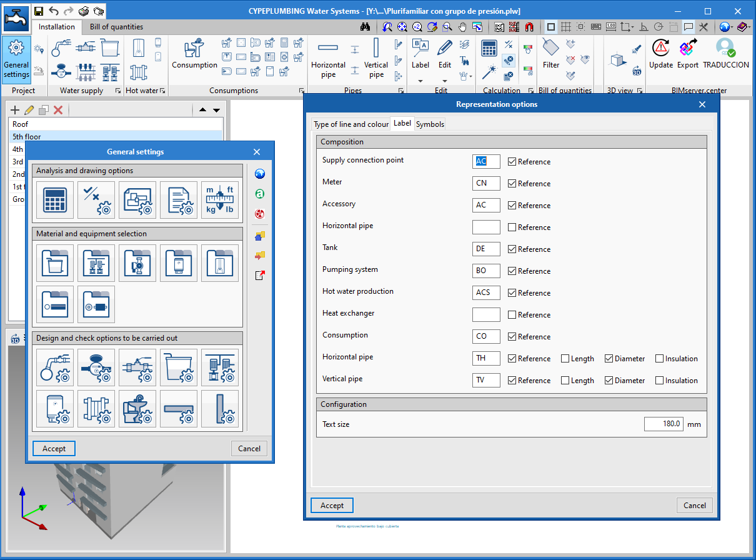The image size is (756, 560).
Task: Select the 5th floor row in the list
Action: tap(116, 137)
